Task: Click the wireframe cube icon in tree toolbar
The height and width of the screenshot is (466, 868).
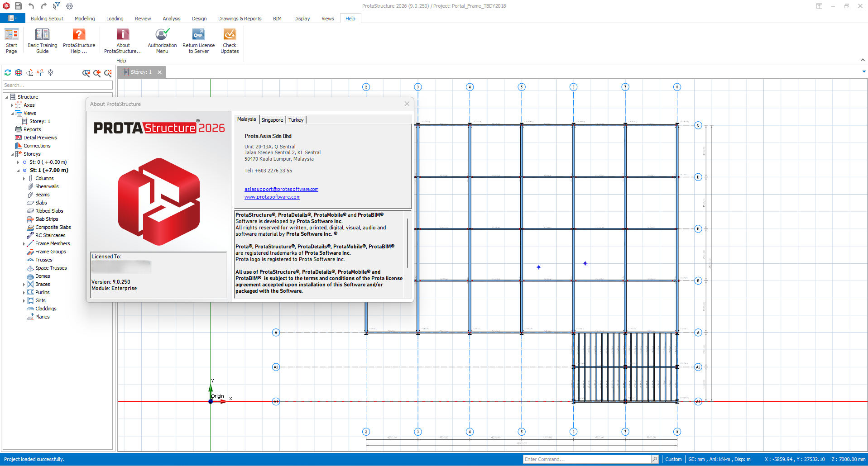Action: [x=51, y=72]
